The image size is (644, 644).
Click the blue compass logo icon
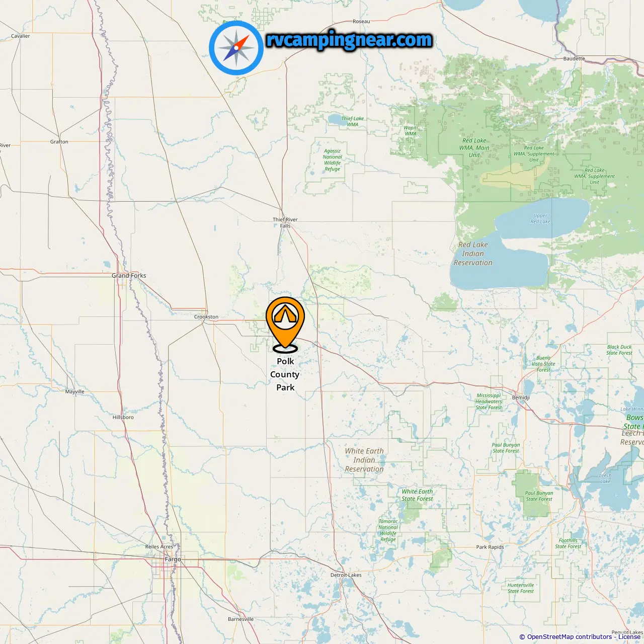(x=236, y=48)
